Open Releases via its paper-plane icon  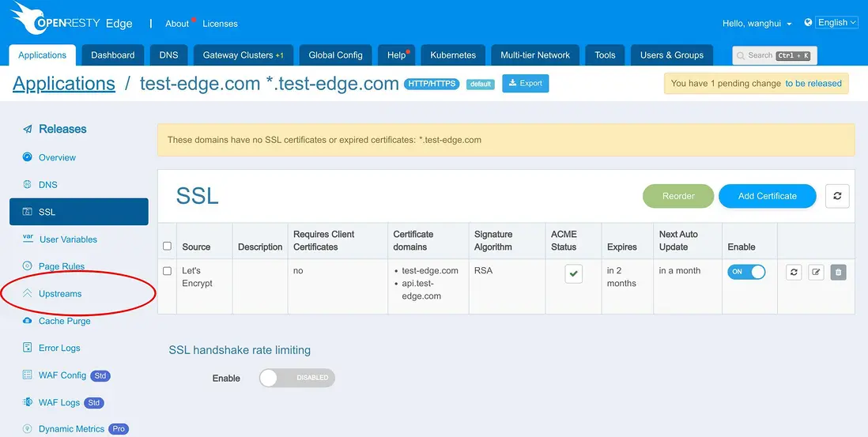28,129
